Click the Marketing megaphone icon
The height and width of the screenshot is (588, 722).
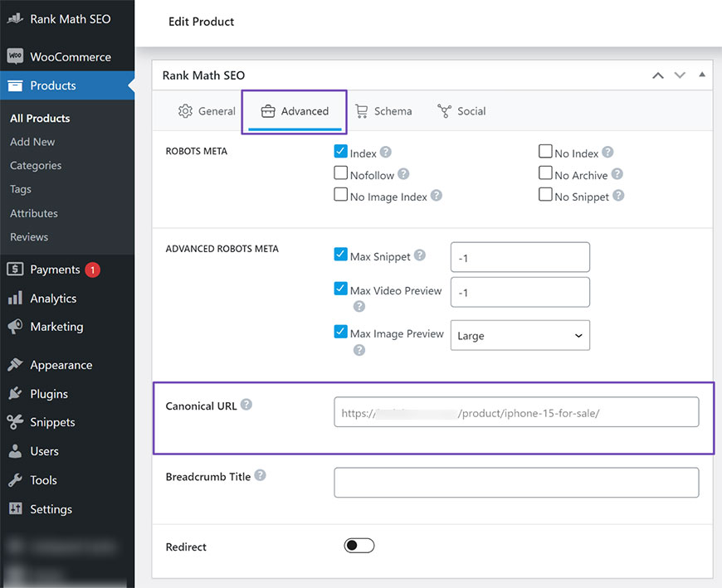click(15, 327)
